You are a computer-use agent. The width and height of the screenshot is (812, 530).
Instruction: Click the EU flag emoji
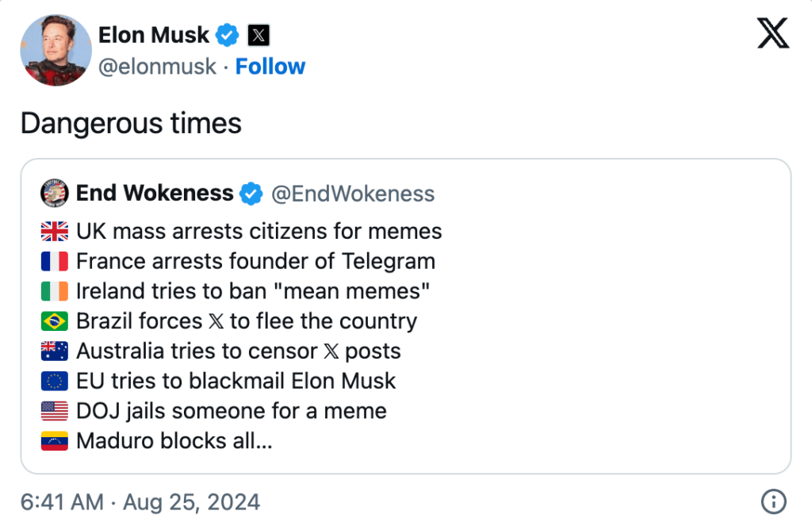pyautogui.click(x=54, y=381)
